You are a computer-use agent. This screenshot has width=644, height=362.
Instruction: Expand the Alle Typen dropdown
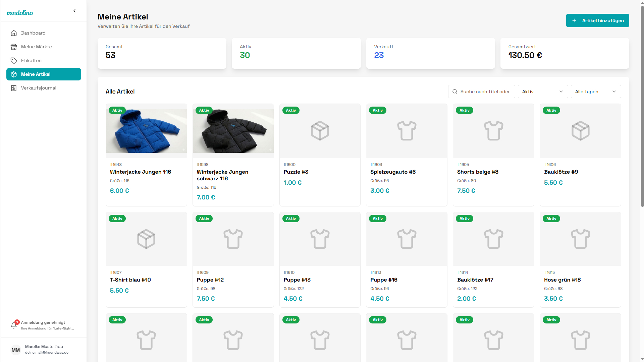pos(595,92)
